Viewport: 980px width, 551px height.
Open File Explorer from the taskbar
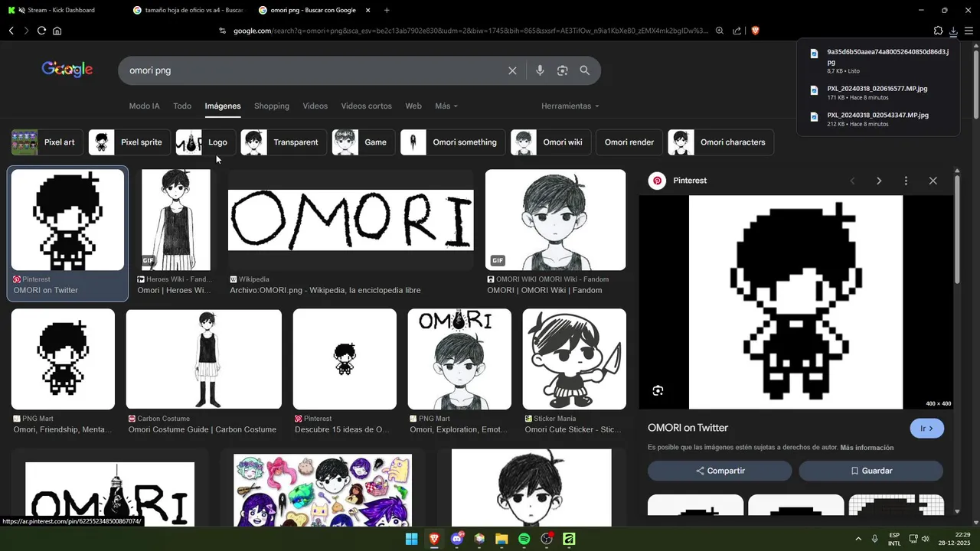tap(501, 539)
